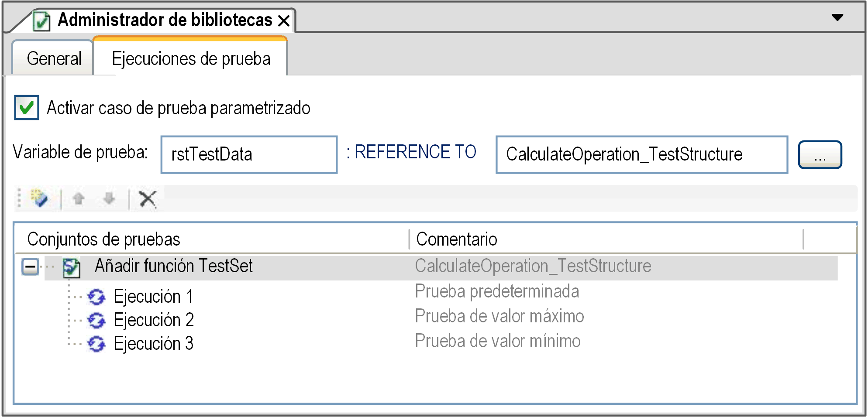
Task: Disable Activar caso de prueba parametrizado
Action: (x=27, y=109)
